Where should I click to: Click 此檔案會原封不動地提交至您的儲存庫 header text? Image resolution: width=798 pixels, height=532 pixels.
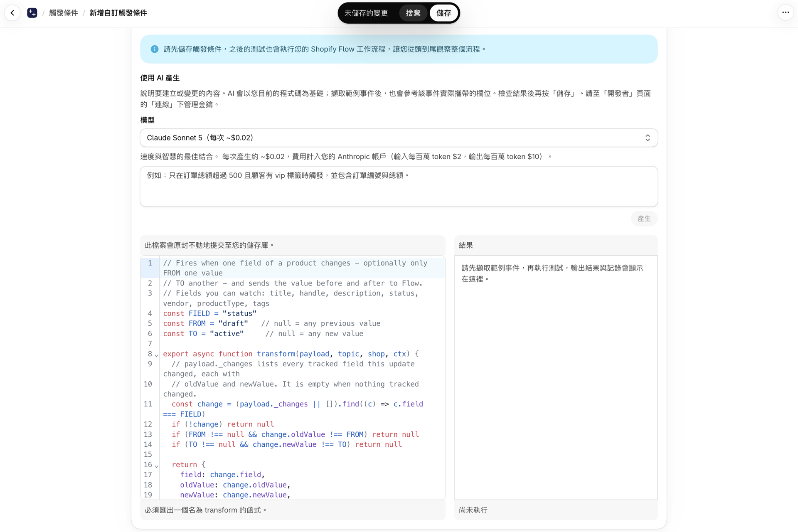209,245
